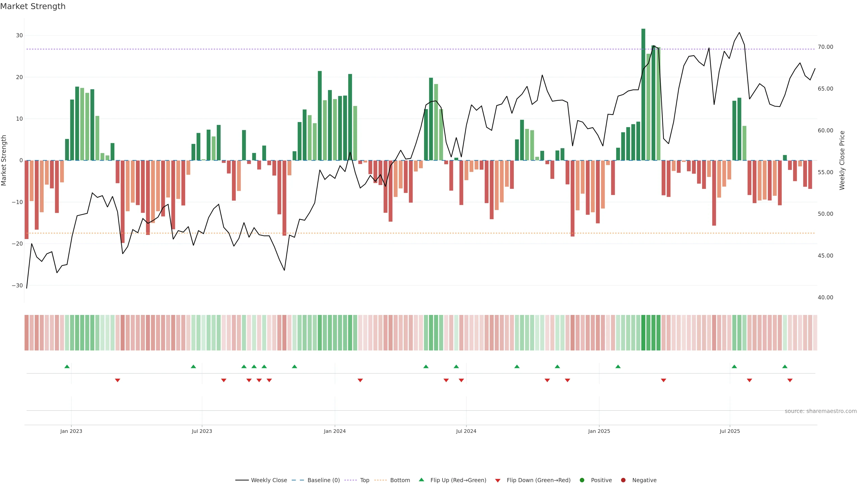Click the 70.00 right axis tick label

coord(825,47)
